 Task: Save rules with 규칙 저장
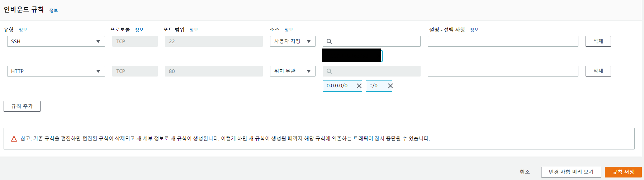click(623, 172)
